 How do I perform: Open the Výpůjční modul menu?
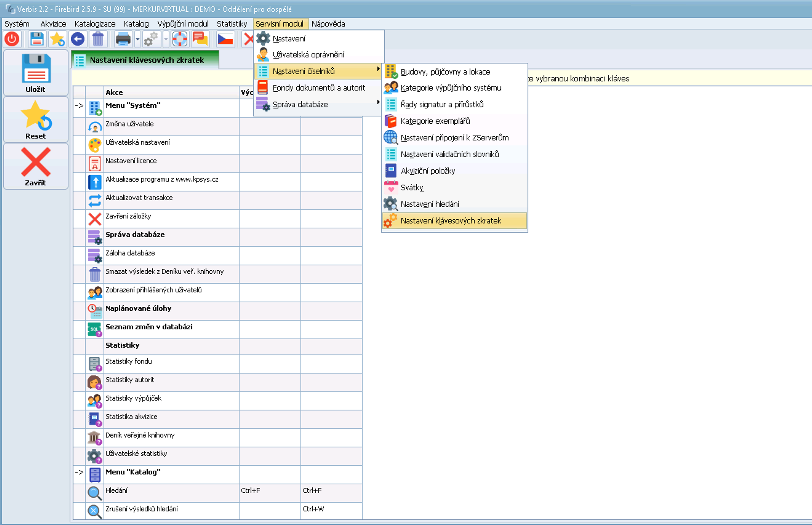point(183,24)
